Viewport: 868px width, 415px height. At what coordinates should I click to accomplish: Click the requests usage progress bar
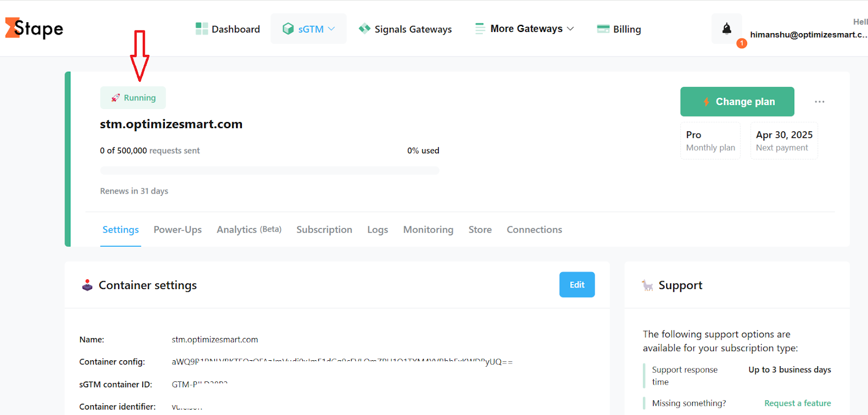(x=270, y=171)
